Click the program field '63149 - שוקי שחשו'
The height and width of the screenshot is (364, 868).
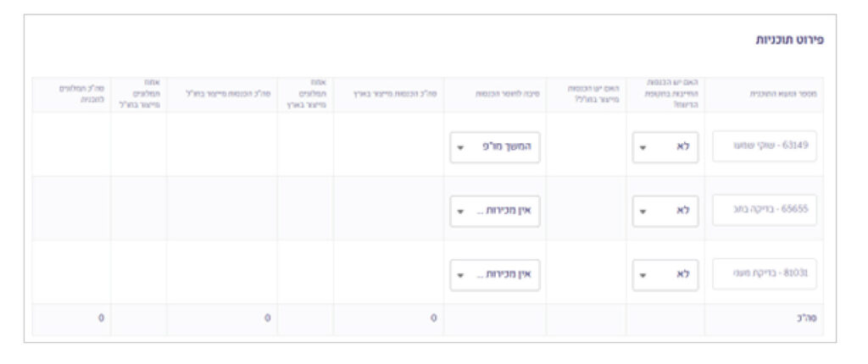pos(765,146)
